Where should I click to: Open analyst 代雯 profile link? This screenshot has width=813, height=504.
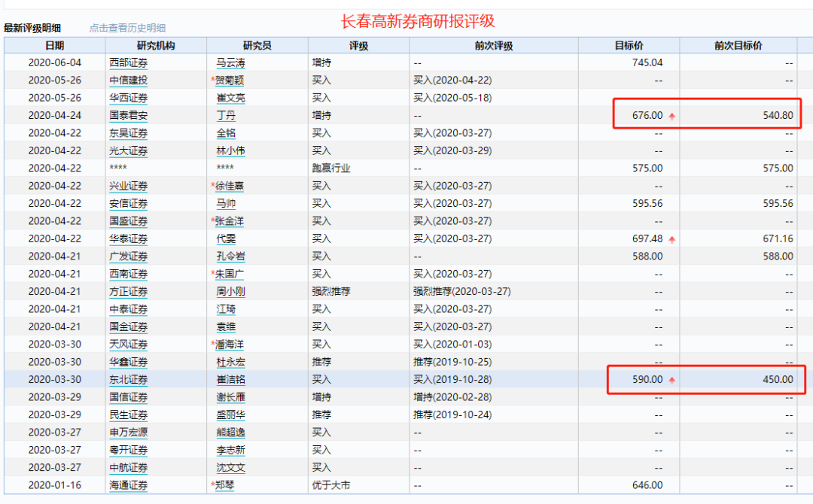coord(226,238)
